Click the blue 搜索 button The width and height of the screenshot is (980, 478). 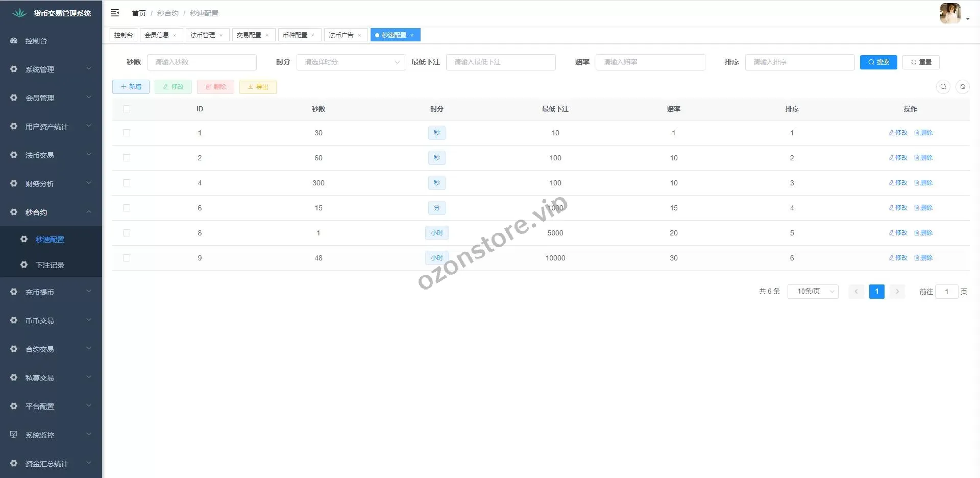[878, 62]
